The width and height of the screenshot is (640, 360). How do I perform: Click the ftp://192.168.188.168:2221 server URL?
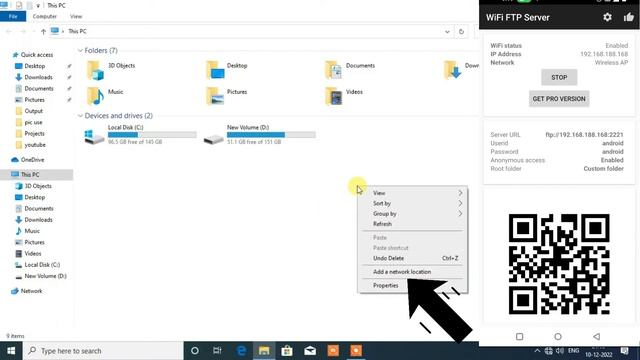tap(584, 135)
